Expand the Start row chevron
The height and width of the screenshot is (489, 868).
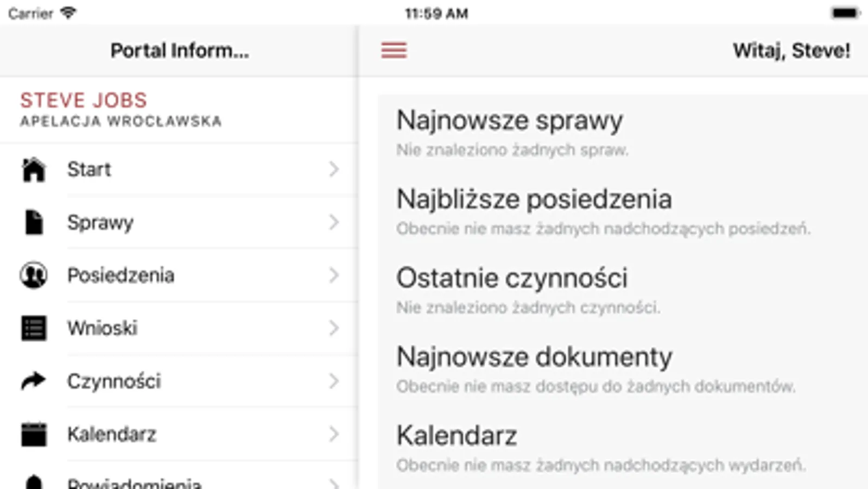[334, 170]
